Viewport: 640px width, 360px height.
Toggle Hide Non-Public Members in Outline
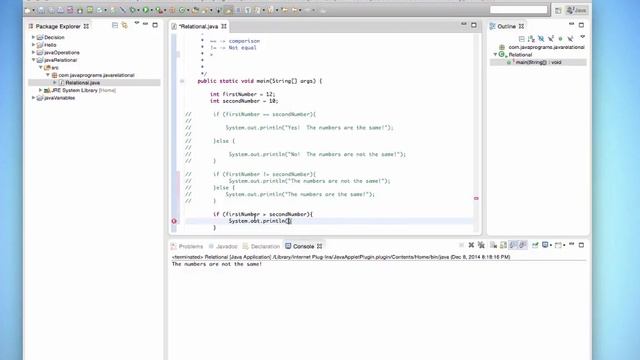(x=560, y=39)
